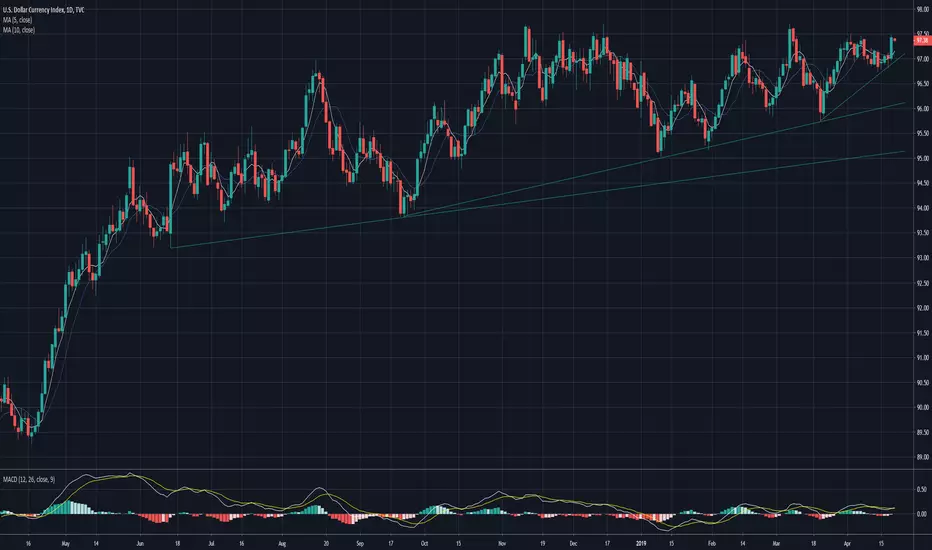Click the Dec label on time axis
932x550 pixels.
click(x=573, y=543)
